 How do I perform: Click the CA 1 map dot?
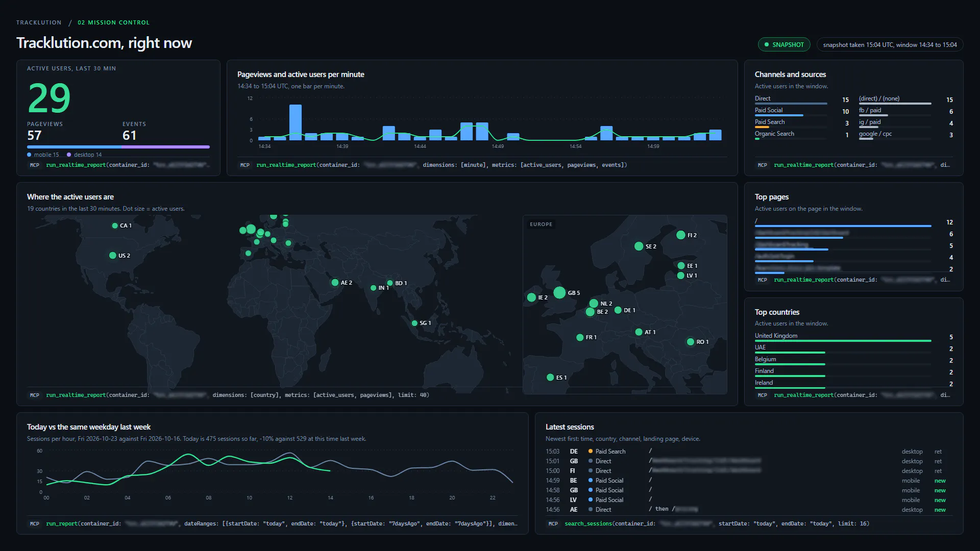[115, 226]
